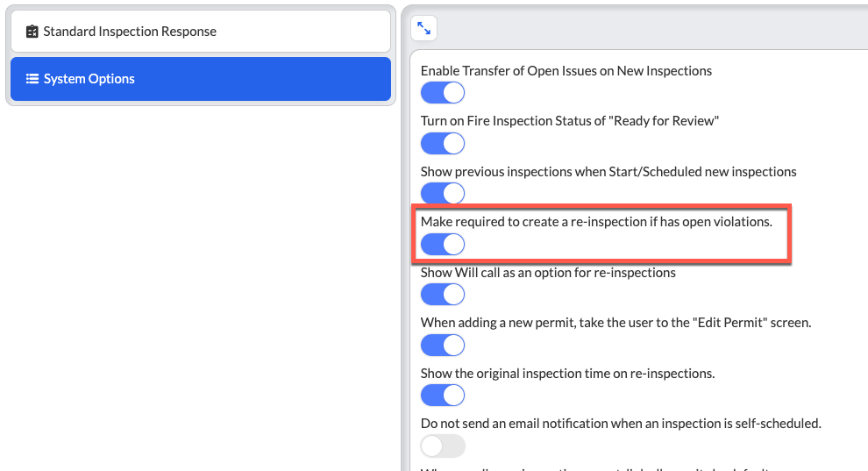Toggle Show previous inspections switch
868x471 pixels.
443,194
